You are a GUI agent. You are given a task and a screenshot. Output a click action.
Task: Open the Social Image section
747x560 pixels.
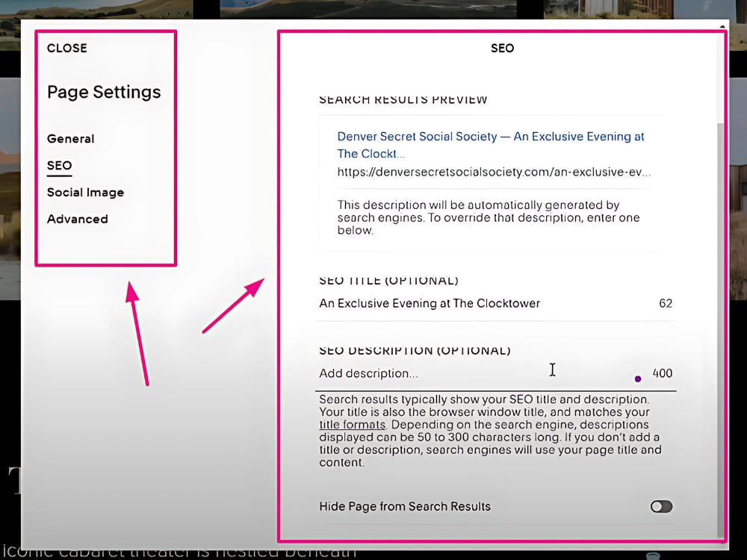[85, 193]
